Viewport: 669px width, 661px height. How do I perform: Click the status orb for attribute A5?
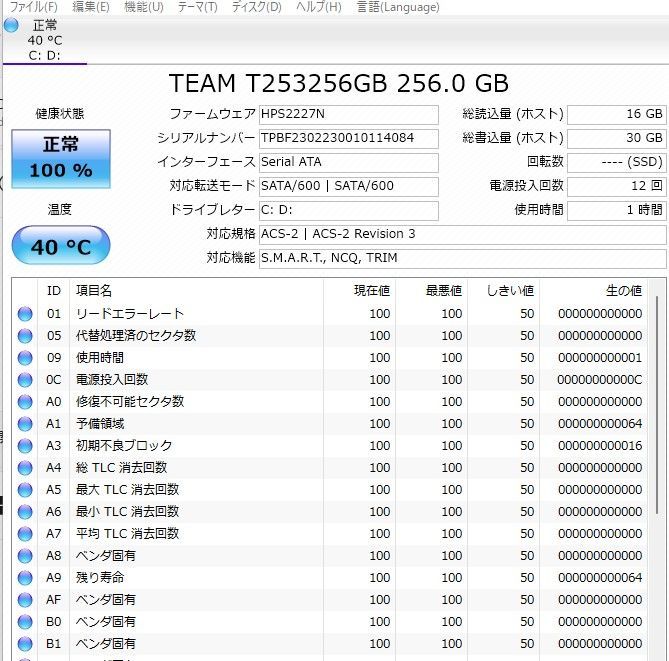point(25,490)
